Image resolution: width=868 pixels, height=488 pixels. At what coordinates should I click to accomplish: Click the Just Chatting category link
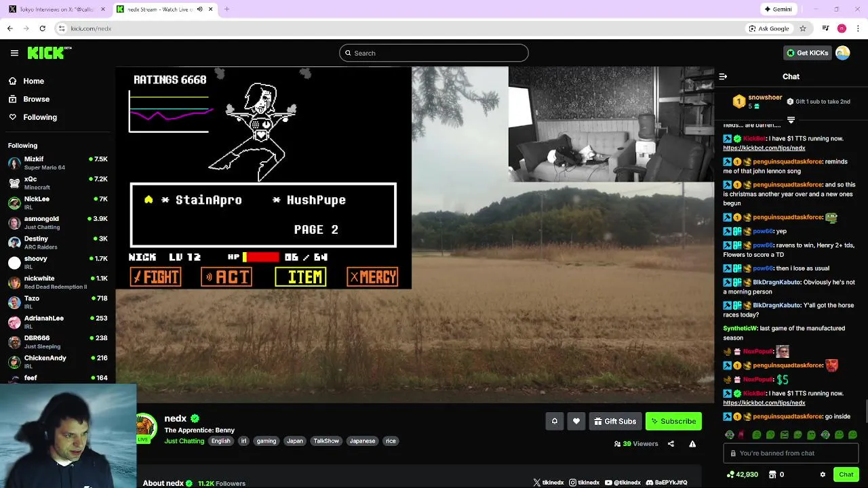pos(184,441)
